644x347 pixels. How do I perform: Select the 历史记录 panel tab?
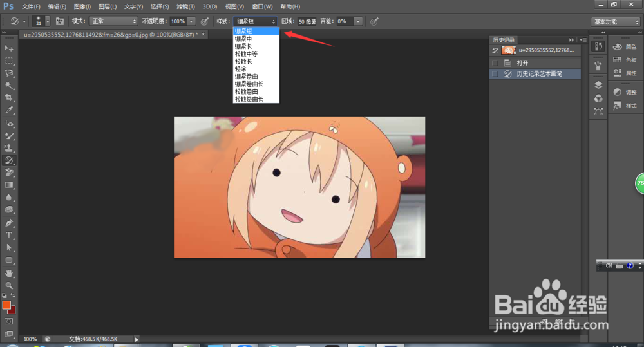[x=504, y=40]
